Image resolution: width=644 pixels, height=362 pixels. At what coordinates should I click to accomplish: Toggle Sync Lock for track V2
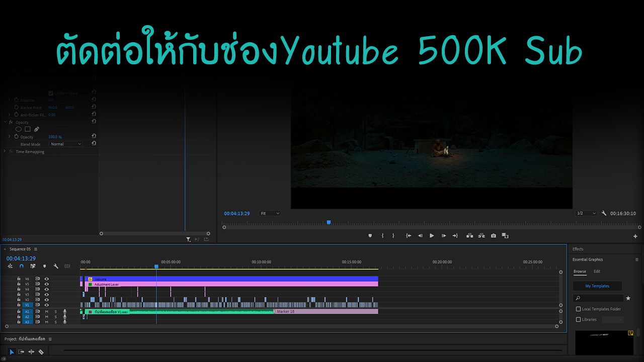[x=37, y=300]
